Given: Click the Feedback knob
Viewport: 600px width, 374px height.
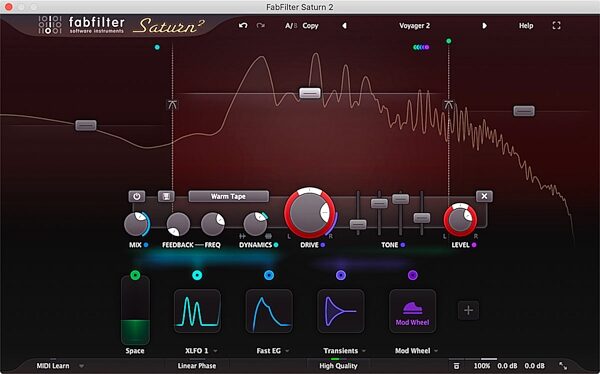Looking at the screenshot, I should click(x=178, y=224).
